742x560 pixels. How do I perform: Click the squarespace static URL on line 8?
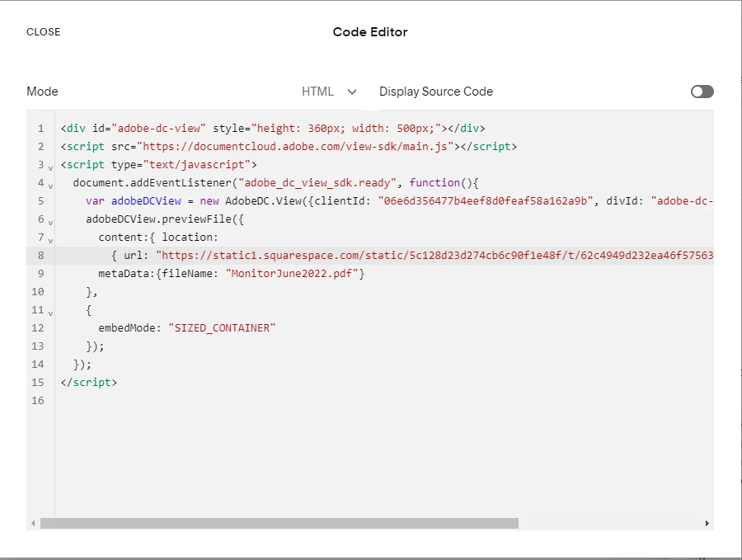pyautogui.click(x=434, y=255)
